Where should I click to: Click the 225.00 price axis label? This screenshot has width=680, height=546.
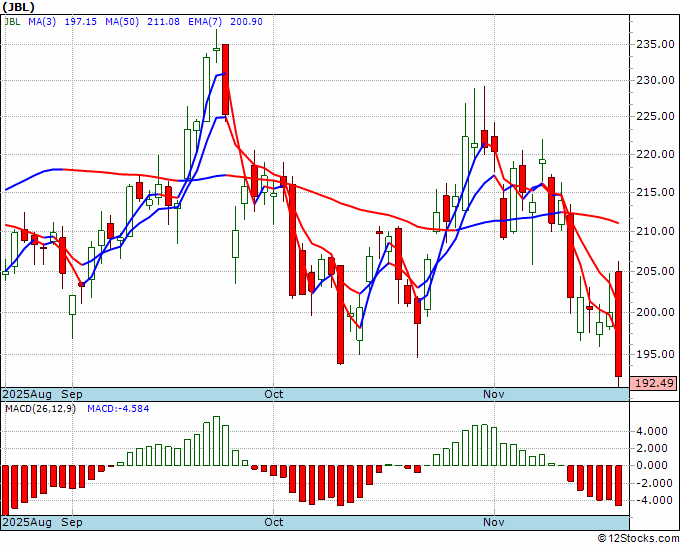(x=655, y=116)
